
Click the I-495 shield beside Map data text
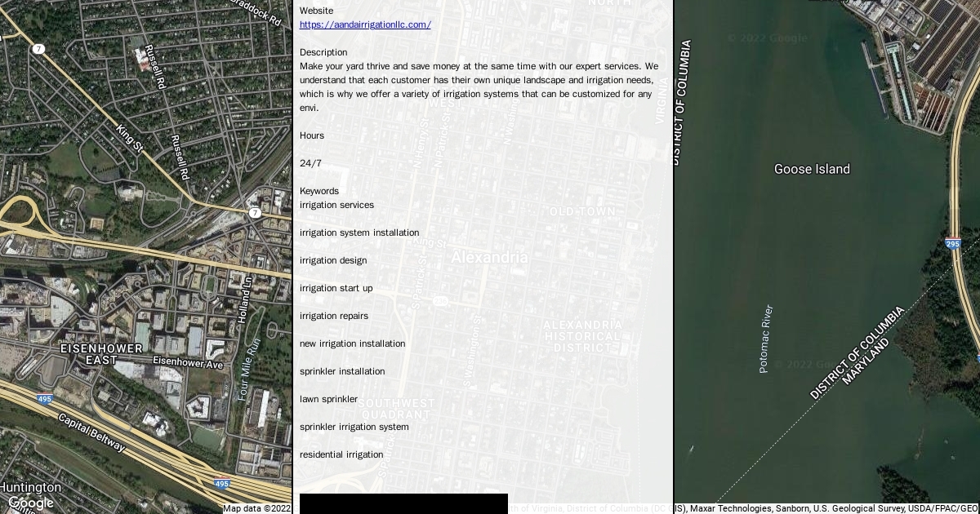(222, 484)
